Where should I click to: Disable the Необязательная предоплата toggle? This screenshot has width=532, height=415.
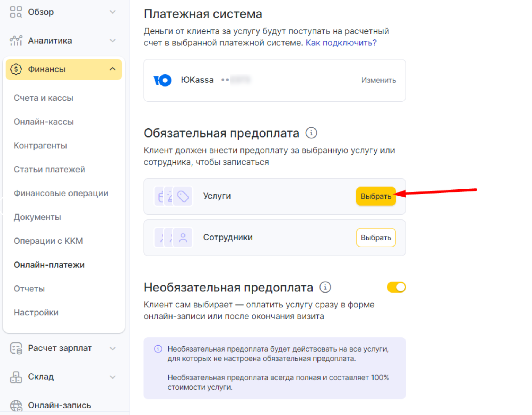(396, 287)
